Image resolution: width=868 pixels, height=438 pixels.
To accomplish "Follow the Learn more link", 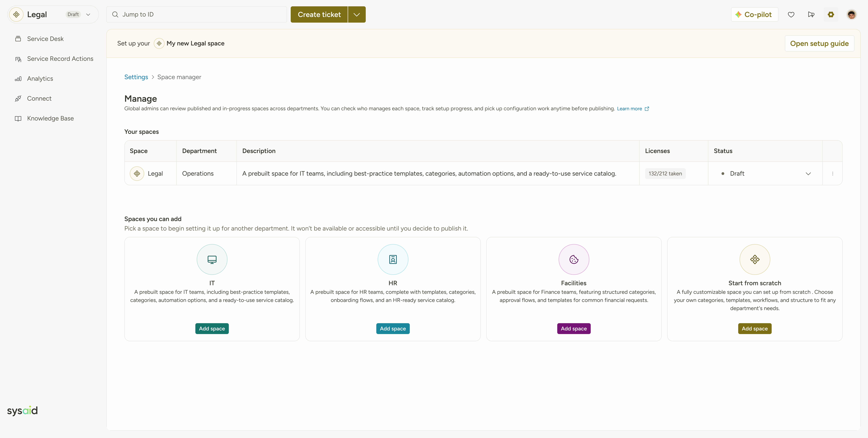I will (x=629, y=108).
